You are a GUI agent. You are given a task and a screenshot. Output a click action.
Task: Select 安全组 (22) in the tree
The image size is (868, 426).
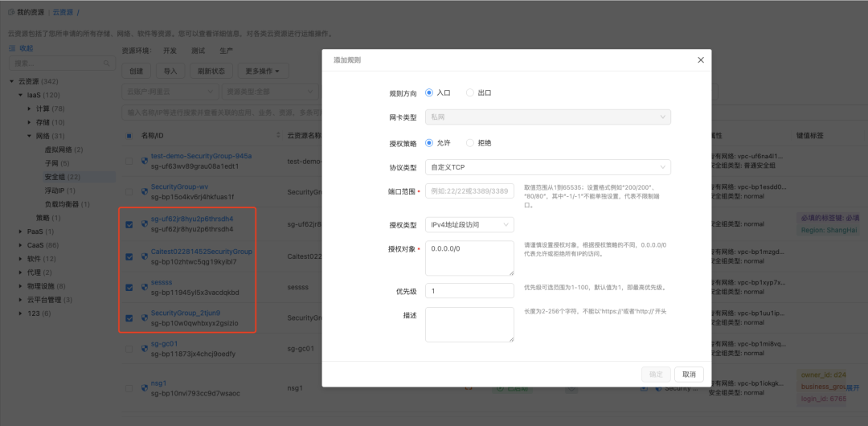click(63, 177)
